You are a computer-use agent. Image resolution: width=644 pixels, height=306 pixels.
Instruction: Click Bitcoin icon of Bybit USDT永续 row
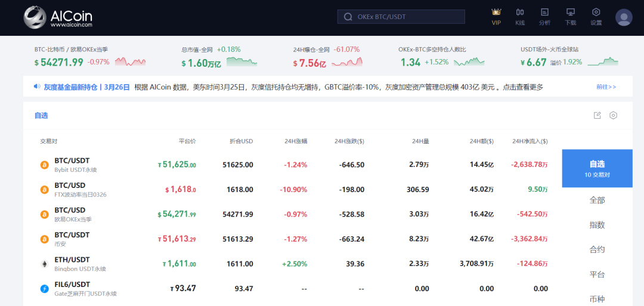click(x=44, y=165)
